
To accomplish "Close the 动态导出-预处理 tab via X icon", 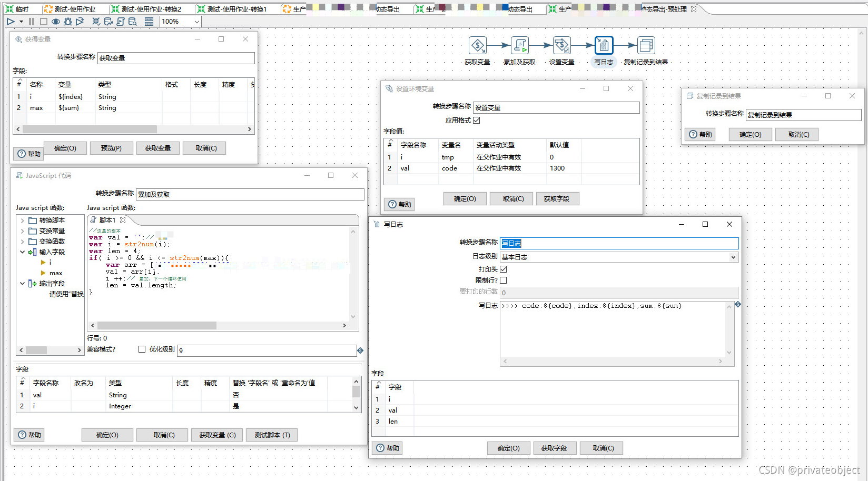I will pyautogui.click(x=694, y=9).
